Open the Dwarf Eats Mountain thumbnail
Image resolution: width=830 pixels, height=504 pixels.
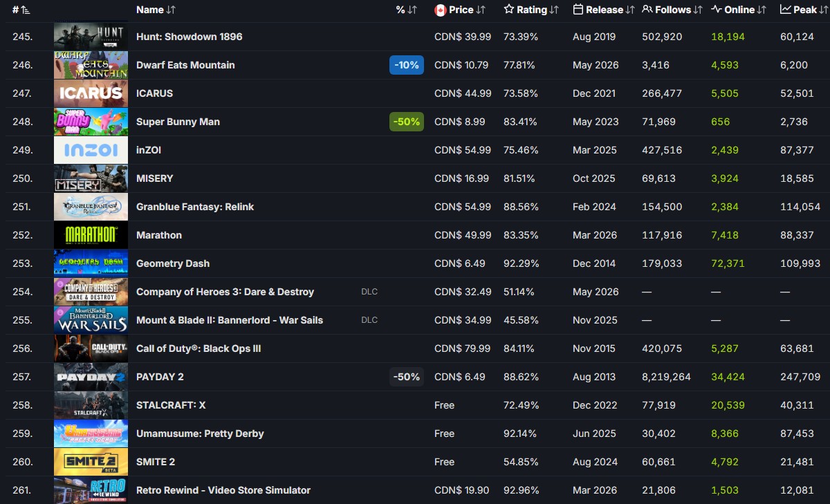click(x=91, y=65)
